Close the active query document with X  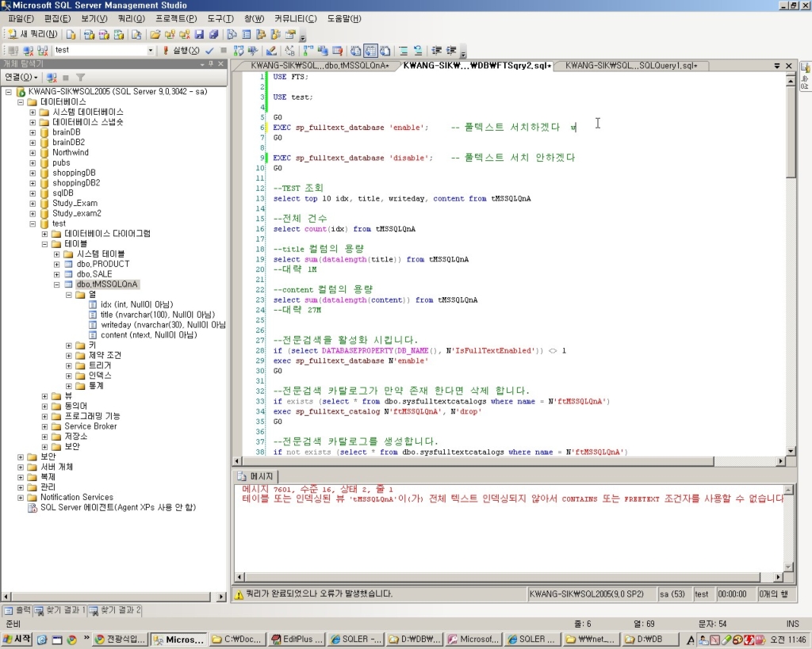click(789, 66)
